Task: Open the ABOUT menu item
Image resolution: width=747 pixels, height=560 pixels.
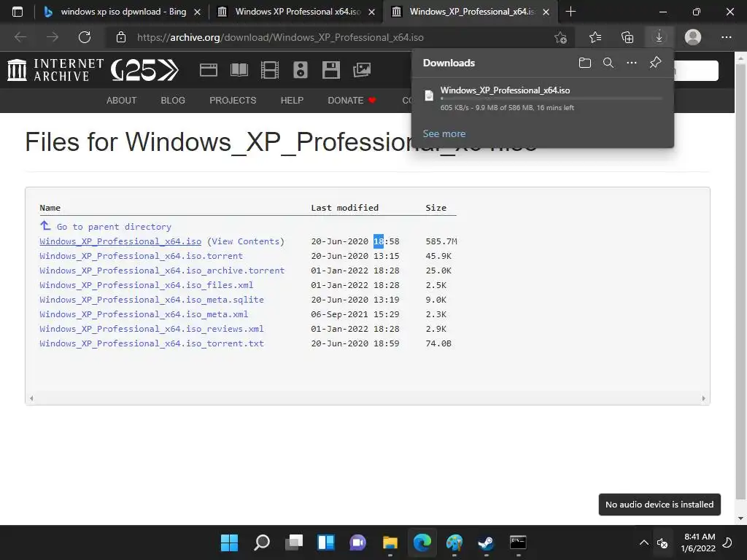Action: (x=122, y=101)
